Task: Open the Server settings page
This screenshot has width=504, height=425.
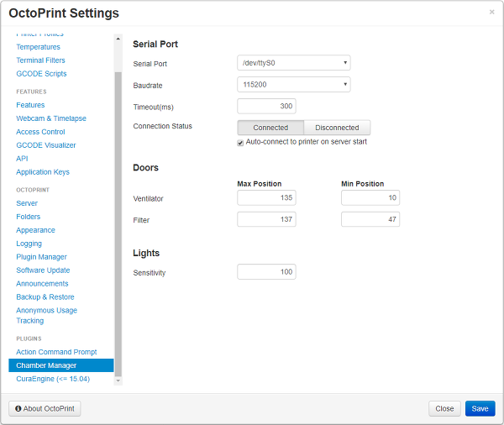Action: (x=27, y=203)
